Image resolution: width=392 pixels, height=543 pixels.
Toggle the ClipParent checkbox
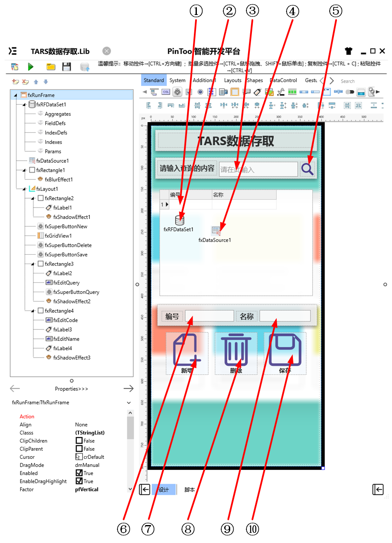click(x=79, y=449)
